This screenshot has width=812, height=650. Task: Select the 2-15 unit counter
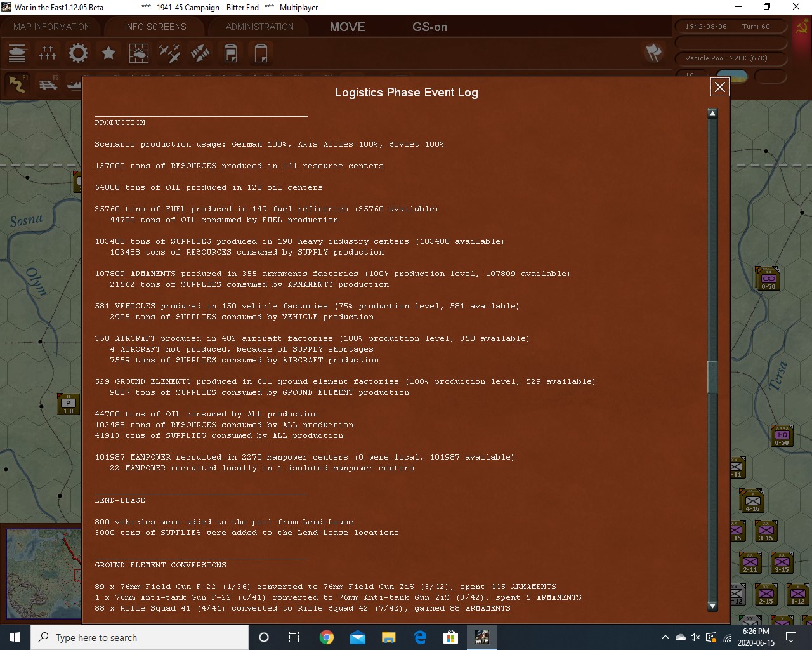pyautogui.click(x=766, y=594)
